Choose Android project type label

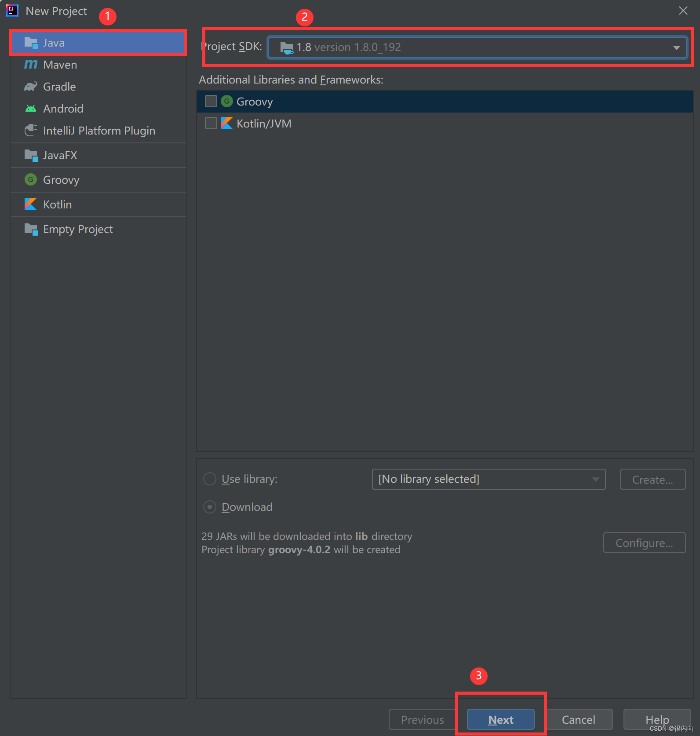63,109
